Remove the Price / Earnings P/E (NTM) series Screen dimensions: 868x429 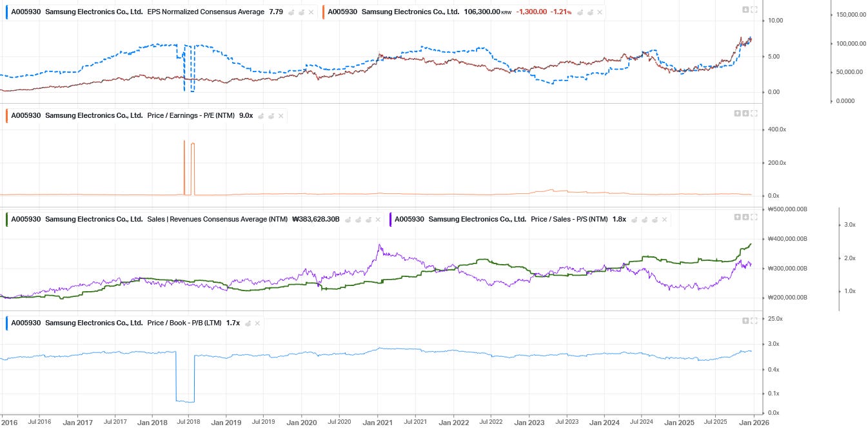click(x=281, y=116)
